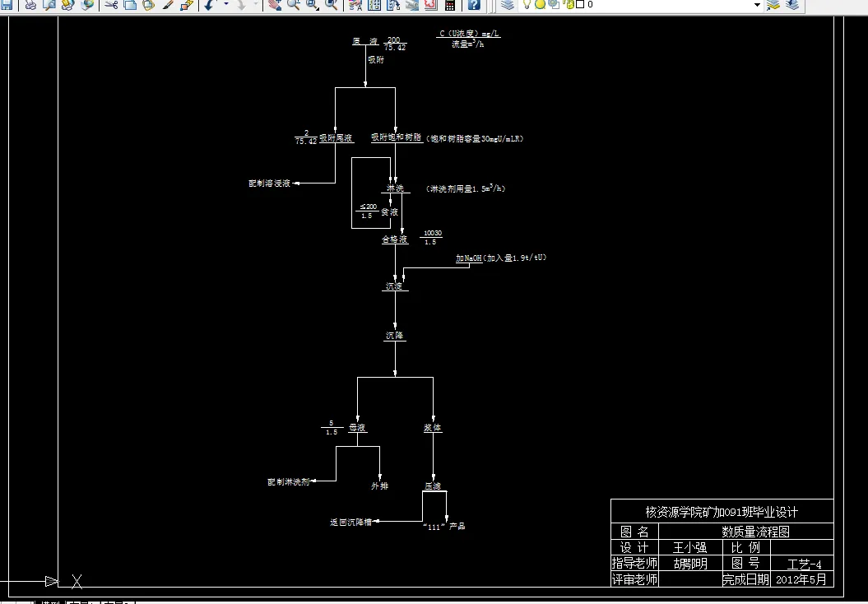Open the layer list dropdown arrow
This screenshot has width=868, height=604.
pyautogui.click(x=757, y=4)
